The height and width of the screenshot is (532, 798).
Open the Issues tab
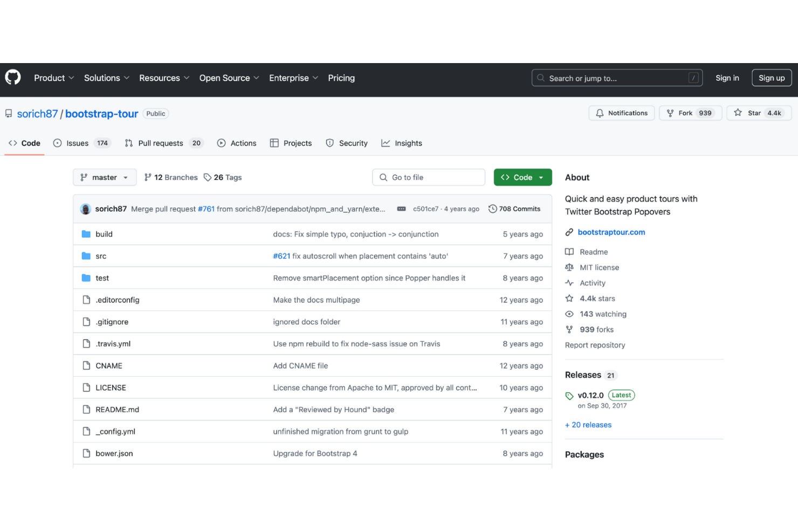tap(81, 143)
